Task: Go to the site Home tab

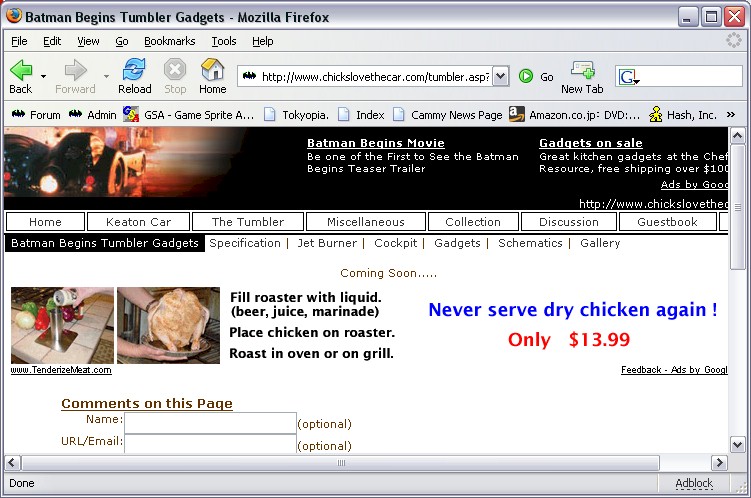Action: (46, 222)
